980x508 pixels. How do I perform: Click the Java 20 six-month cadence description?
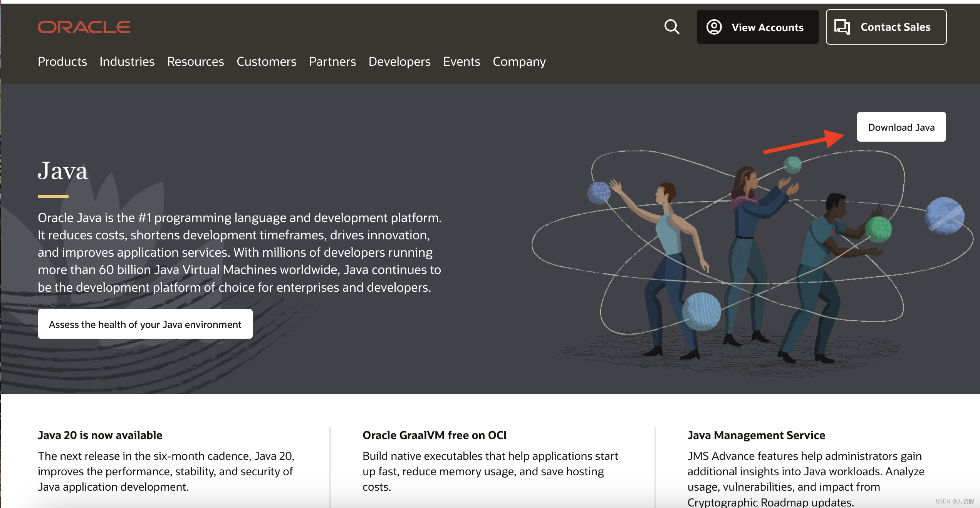pos(166,471)
